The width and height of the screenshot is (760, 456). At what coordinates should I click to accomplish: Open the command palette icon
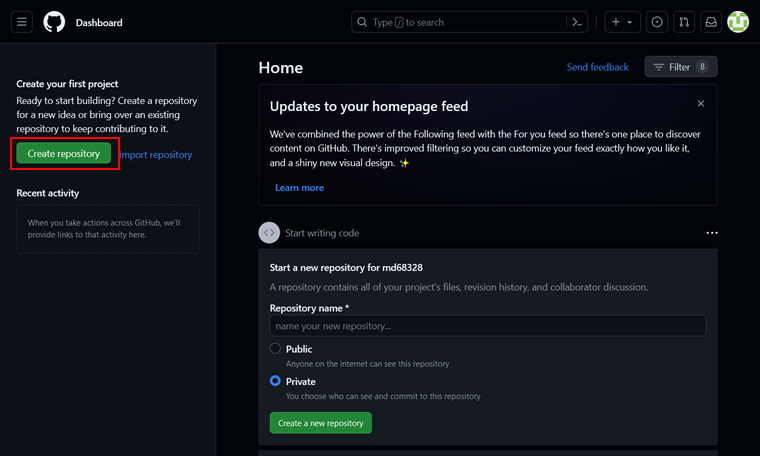[577, 22]
